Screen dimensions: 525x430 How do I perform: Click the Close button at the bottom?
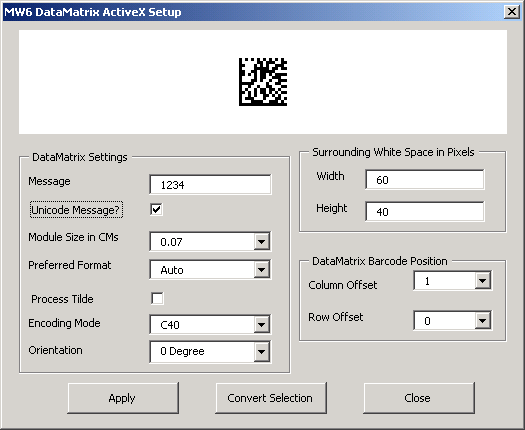click(419, 398)
